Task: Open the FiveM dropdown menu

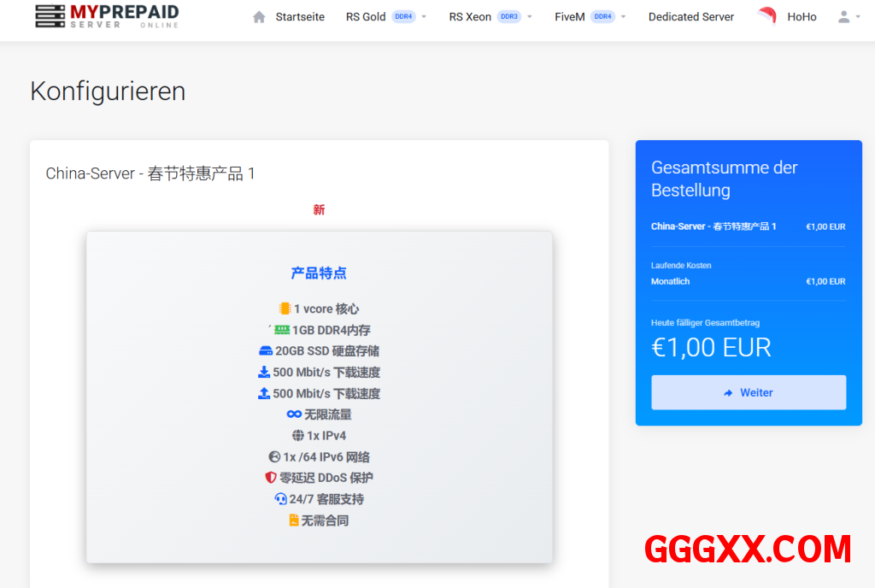Action: [x=590, y=17]
